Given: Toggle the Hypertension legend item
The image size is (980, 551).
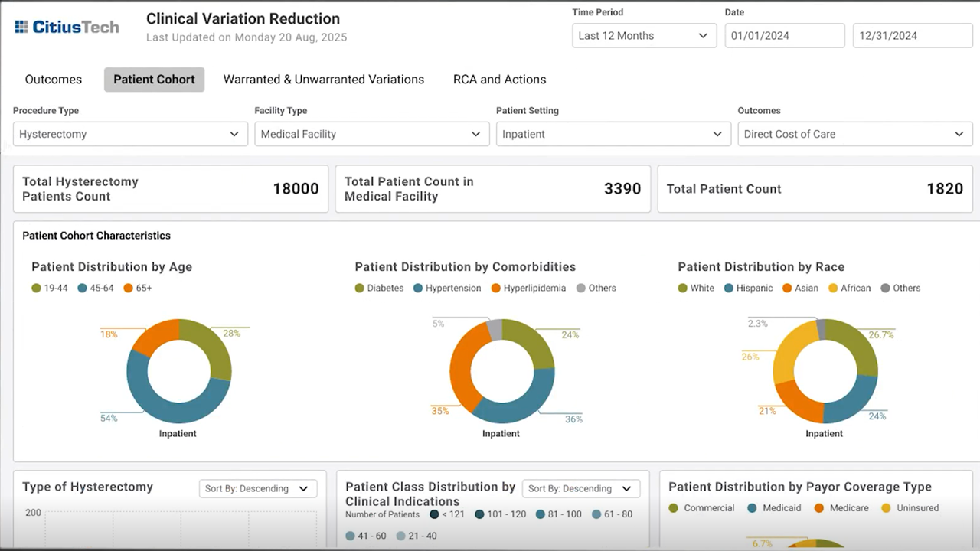Looking at the screenshot, I should pos(447,289).
